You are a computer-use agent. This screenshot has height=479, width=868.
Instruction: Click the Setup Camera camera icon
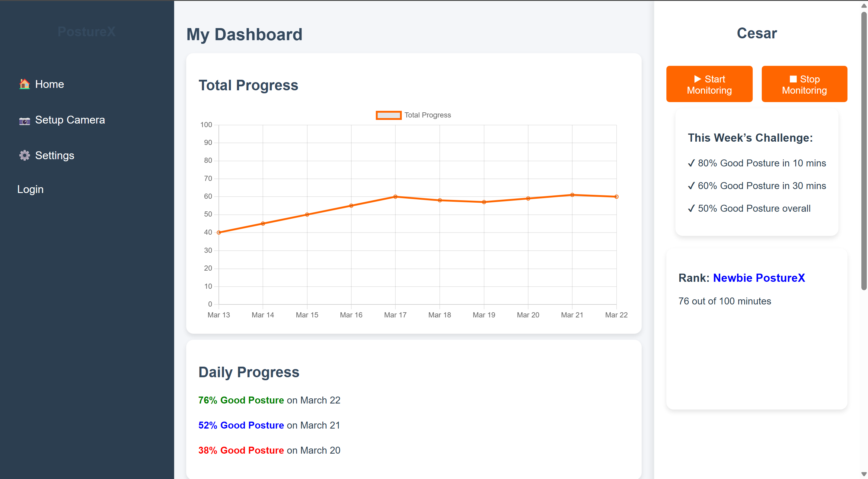(x=24, y=120)
